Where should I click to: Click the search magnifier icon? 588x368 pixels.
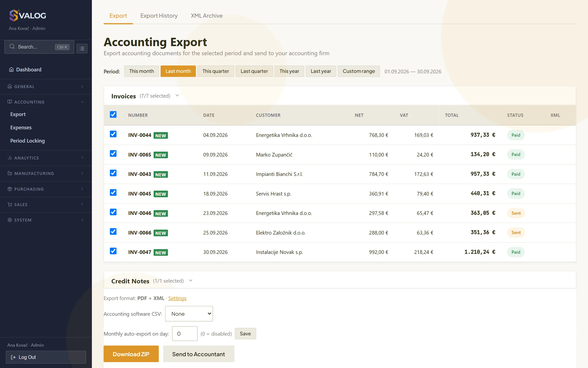[12, 47]
